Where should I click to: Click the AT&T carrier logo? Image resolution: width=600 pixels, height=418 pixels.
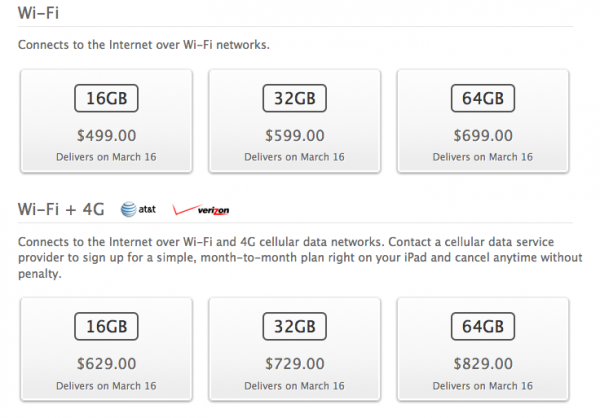click(139, 209)
